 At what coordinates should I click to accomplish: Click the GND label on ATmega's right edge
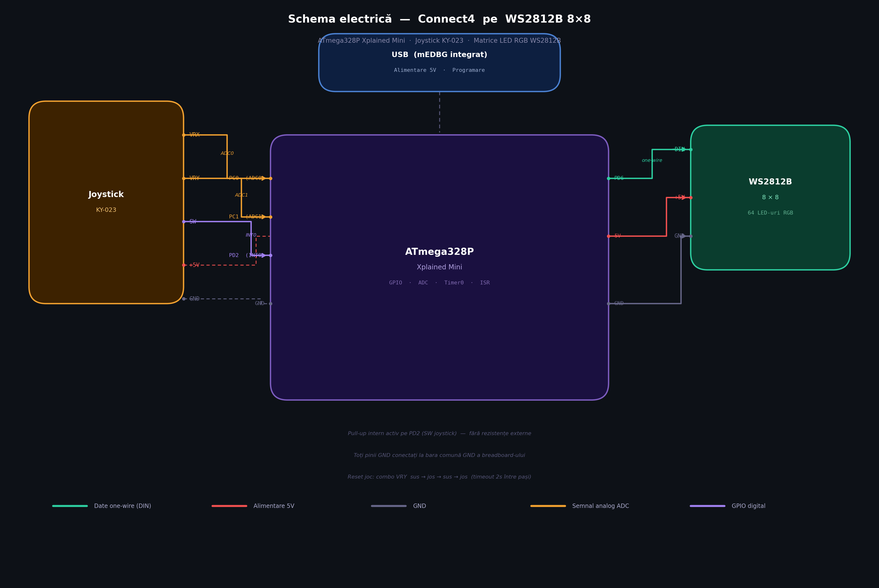pyautogui.click(x=619, y=303)
